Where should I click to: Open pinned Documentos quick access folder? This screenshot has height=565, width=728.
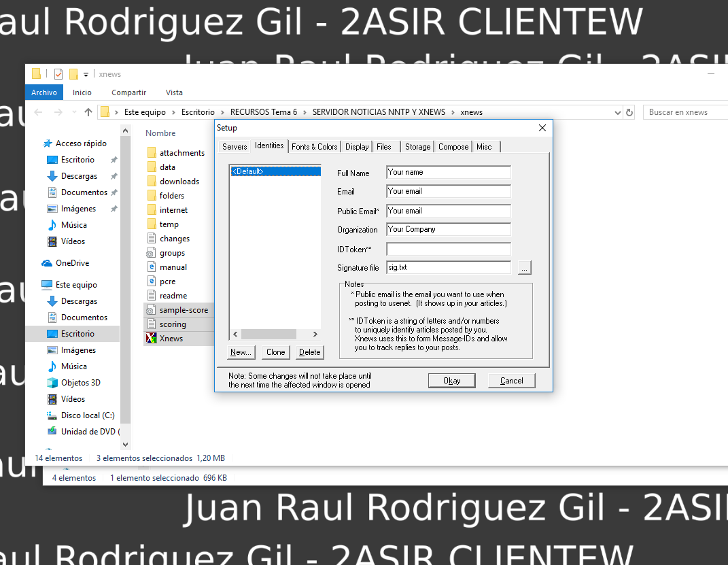(84, 192)
